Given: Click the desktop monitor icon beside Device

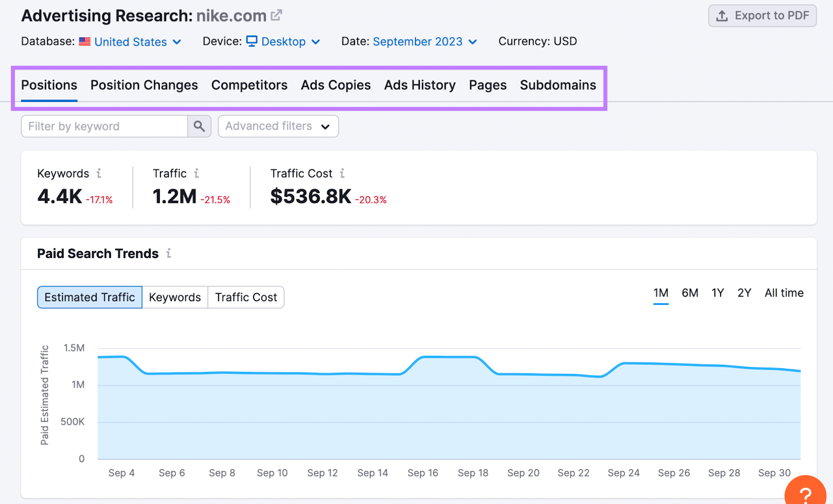Looking at the screenshot, I should [x=252, y=41].
